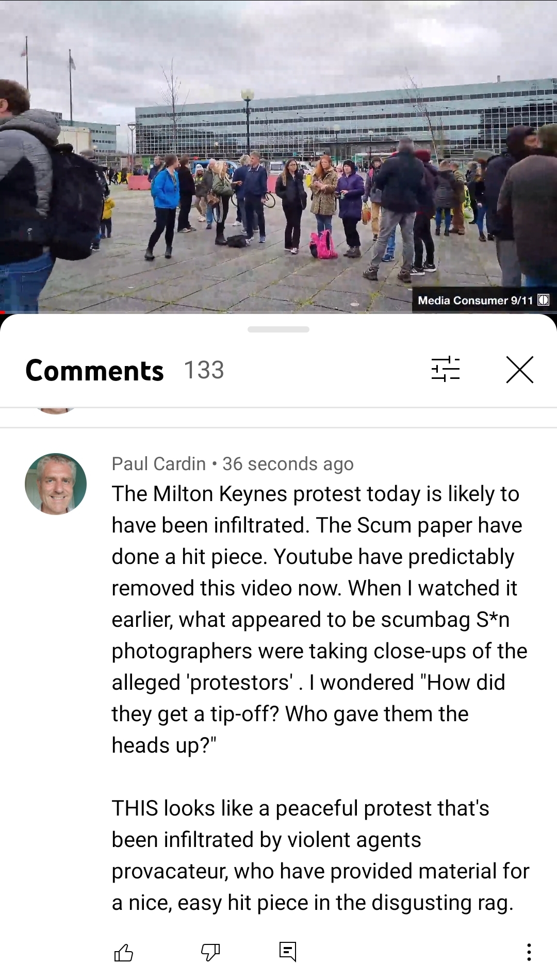Image resolution: width=557 pixels, height=980 pixels.
Task: Tap the Comments header title
Action: coord(95,371)
